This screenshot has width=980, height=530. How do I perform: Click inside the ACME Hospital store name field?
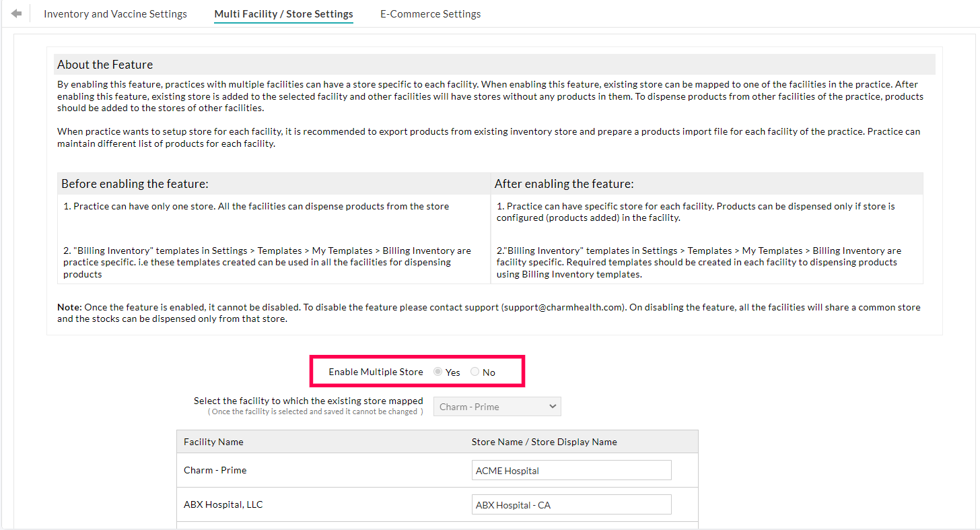click(571, 469)
